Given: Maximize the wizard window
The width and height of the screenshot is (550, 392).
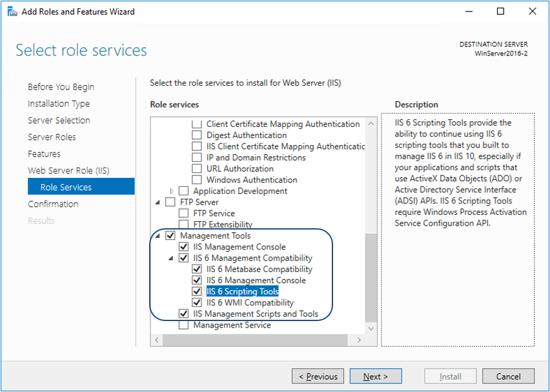Looking at the screenshot, I should (500, 12).
